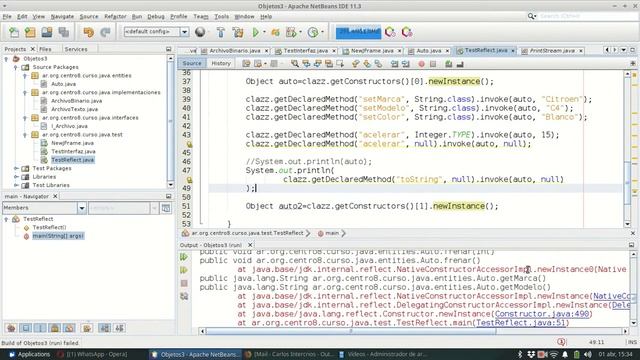Open the Refactor menu
Screen dimensions: 640x360
point(115,17)
